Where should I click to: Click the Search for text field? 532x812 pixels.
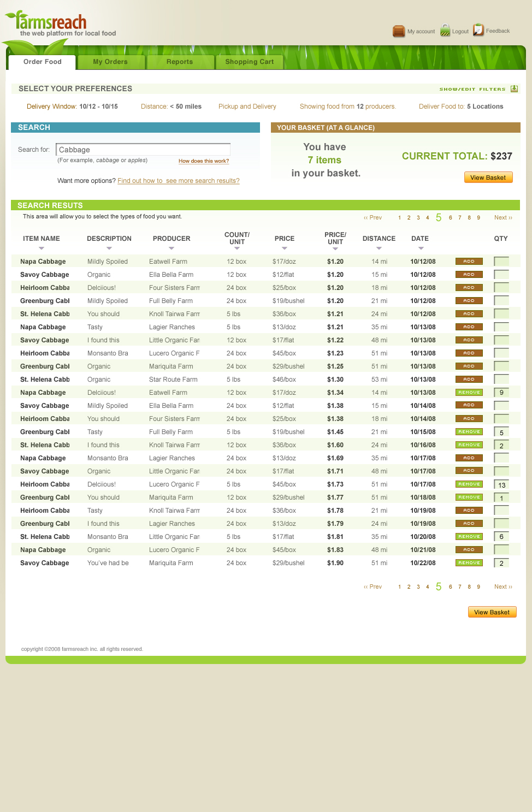143,150
